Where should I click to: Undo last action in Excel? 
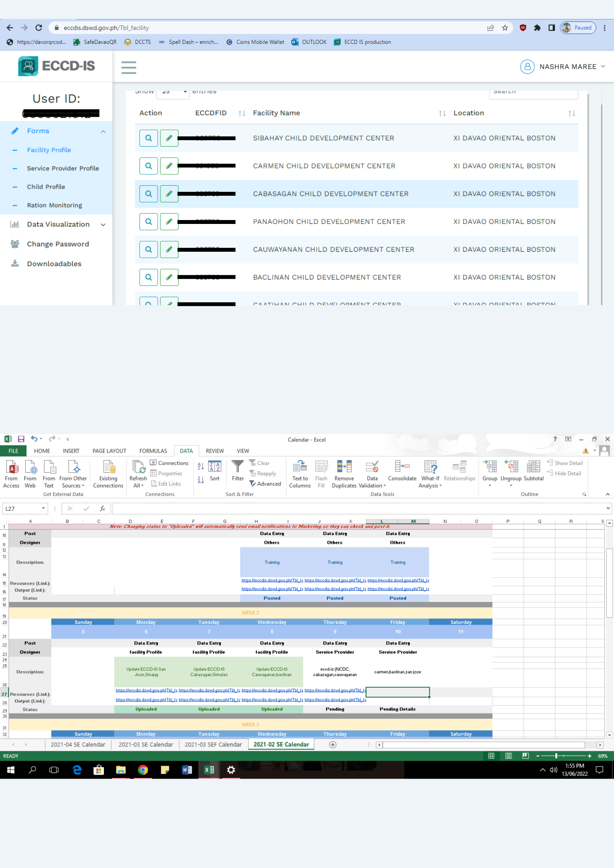pos(34,439)
